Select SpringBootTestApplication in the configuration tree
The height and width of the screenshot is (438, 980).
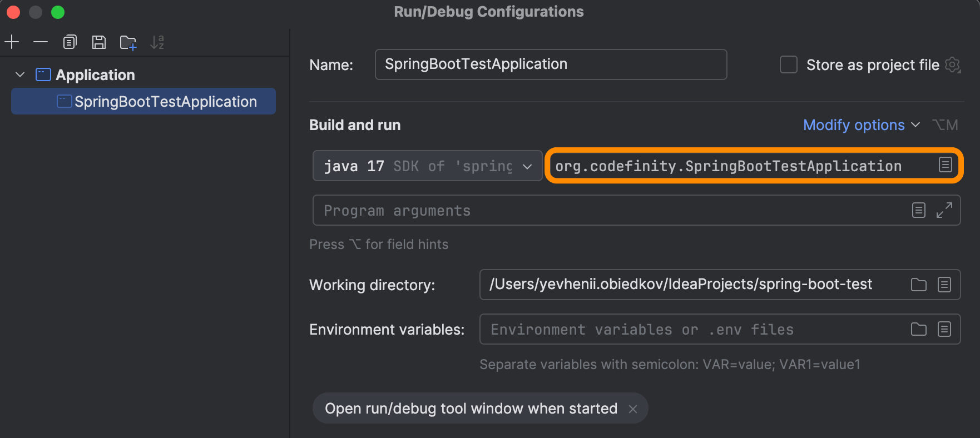click(143, 101)
